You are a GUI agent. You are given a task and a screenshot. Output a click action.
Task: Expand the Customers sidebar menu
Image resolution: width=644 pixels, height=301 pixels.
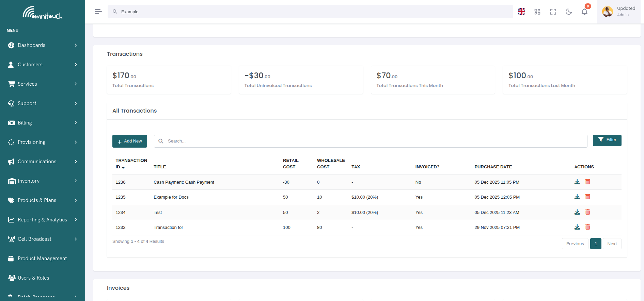43,65
